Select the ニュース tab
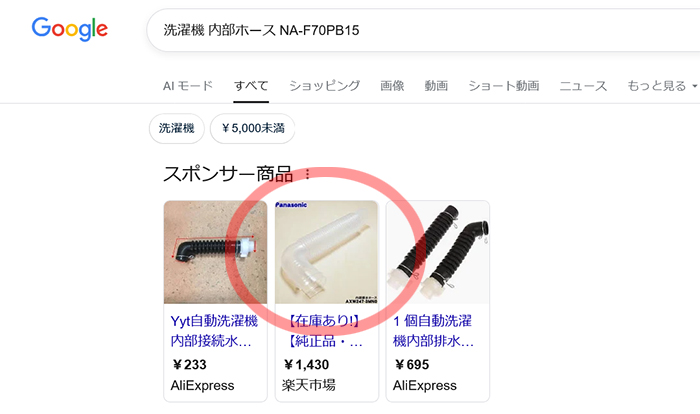Screen dimensions: 700x414 pos(583,86)
